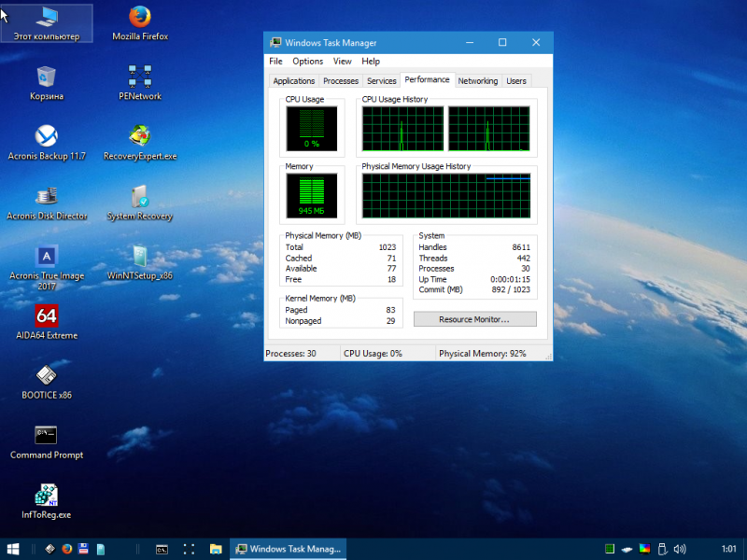Viewport: 747px width, 560px height.
Task: Select the RecoveryExpert.exe desktop icon
Action: [x=140, y=143]
